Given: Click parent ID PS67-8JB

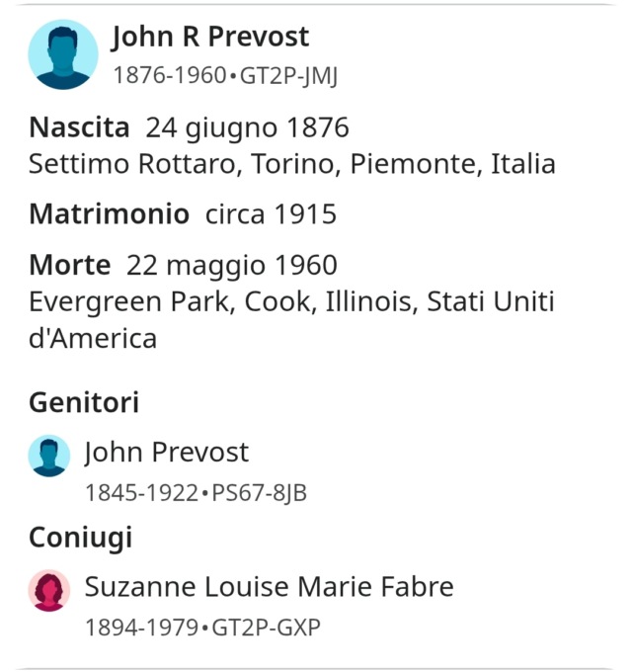Looking at the screenshot, I should (x=259, y=493).
